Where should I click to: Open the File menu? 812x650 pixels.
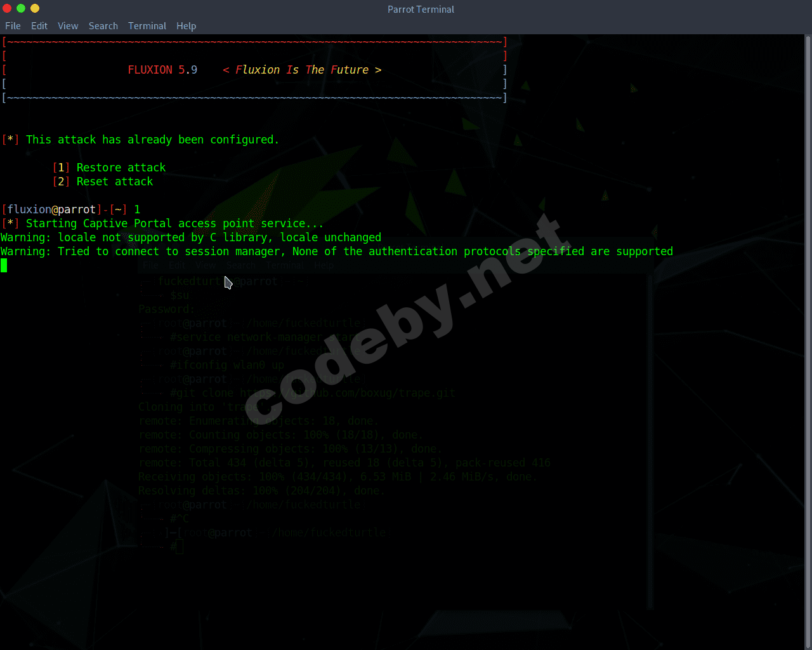click(x=13, y=26)
